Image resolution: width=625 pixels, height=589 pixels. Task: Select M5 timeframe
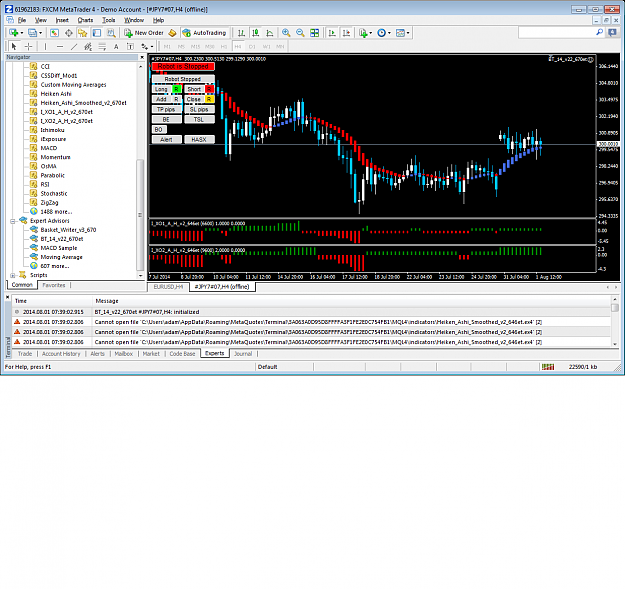[x=181, y=47]
